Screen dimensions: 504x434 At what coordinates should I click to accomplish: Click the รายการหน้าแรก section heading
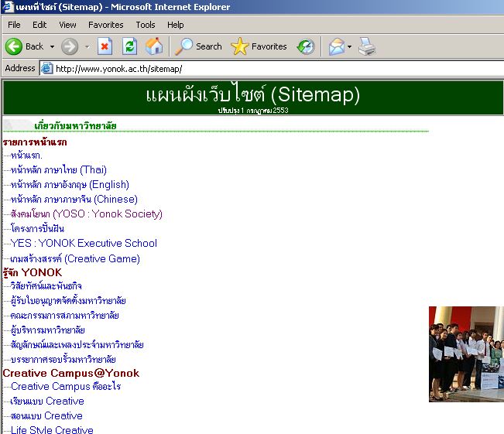[35, 142]
